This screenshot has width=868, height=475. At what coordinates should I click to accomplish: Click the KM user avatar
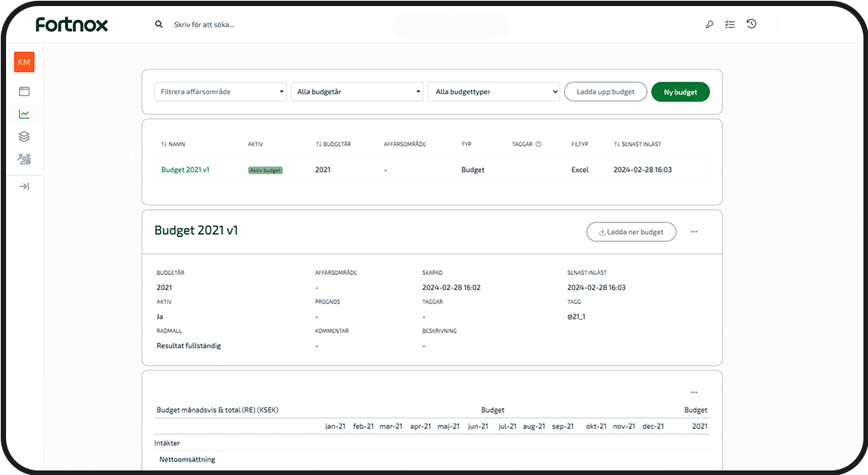pos(24,62)
